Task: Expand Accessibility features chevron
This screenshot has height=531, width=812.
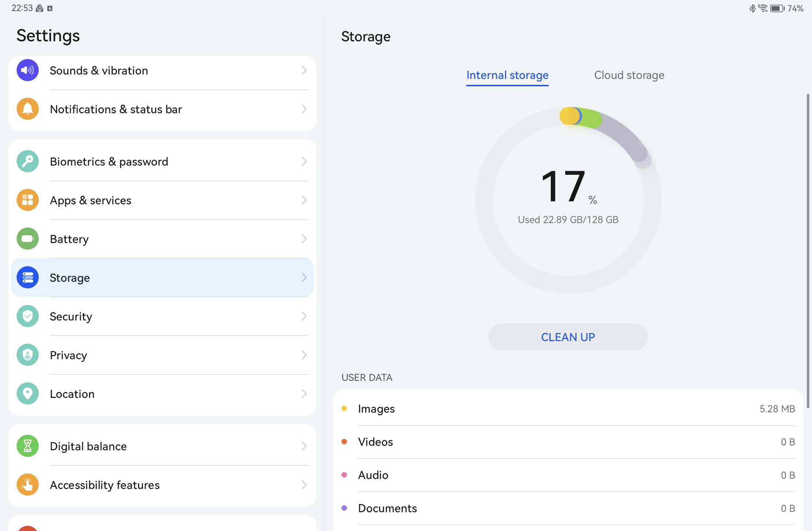Action: point(304,485)
